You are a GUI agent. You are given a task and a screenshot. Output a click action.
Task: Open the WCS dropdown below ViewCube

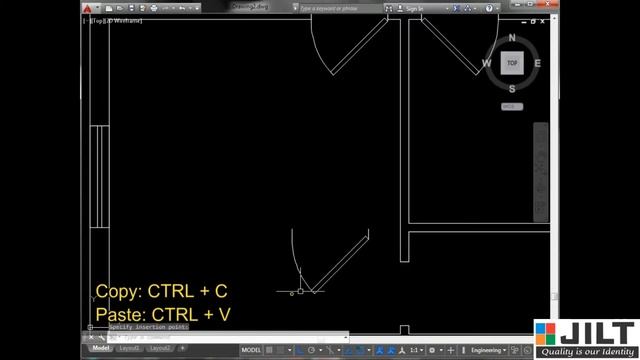point(512,107)
